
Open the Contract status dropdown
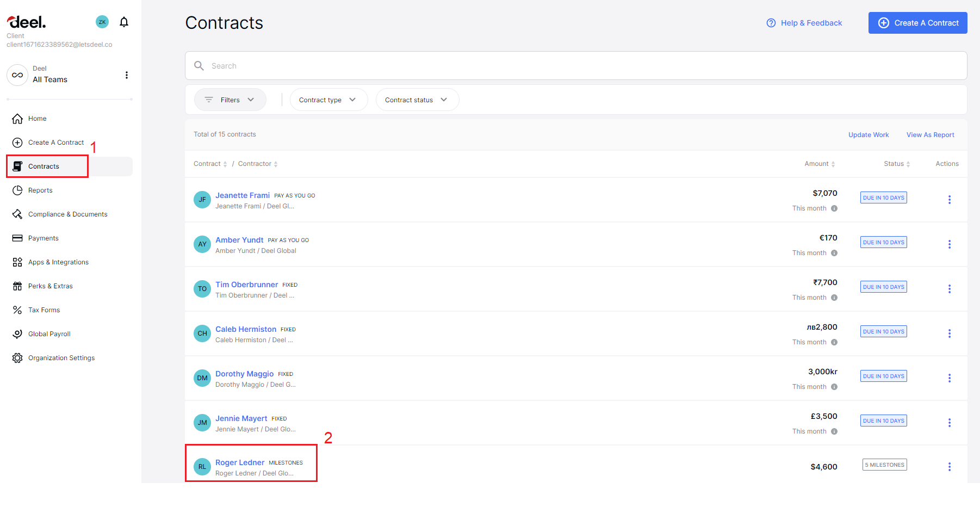pyautogui.click(x=417, y=100)
